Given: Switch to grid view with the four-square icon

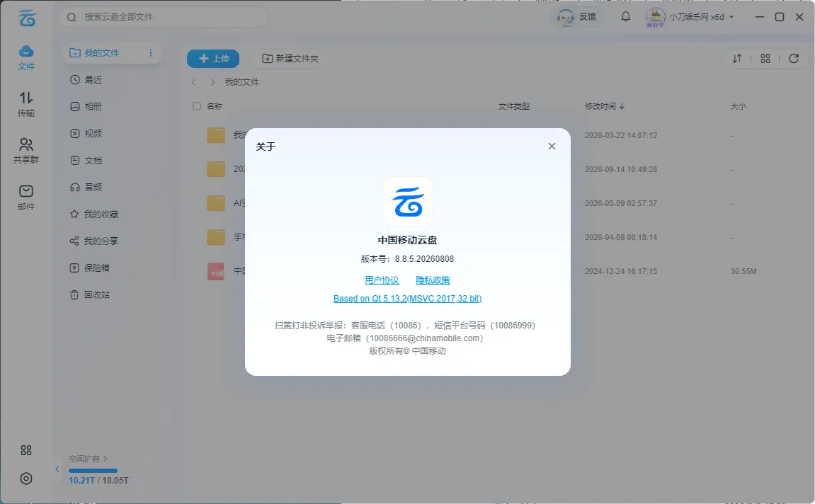Looking at the screenshot, I should point(765,59).
